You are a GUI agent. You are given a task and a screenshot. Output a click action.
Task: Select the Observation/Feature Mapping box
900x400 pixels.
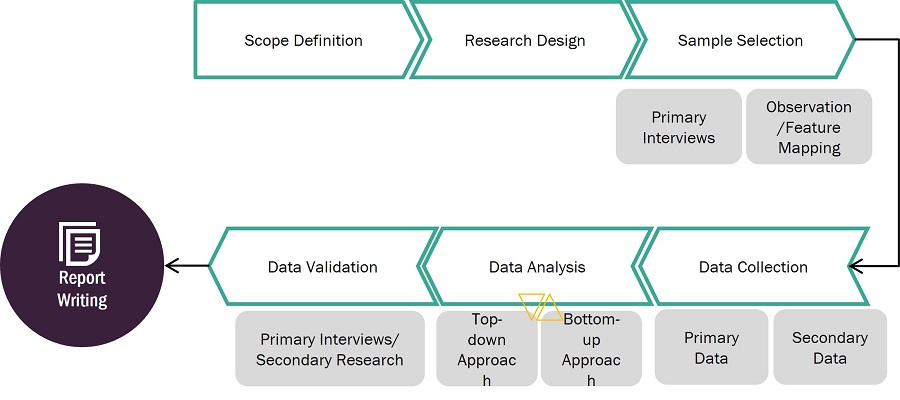[x=809, y=127]
